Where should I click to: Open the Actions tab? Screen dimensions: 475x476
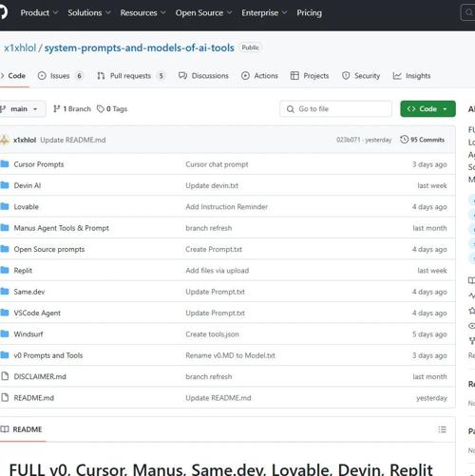259,76
